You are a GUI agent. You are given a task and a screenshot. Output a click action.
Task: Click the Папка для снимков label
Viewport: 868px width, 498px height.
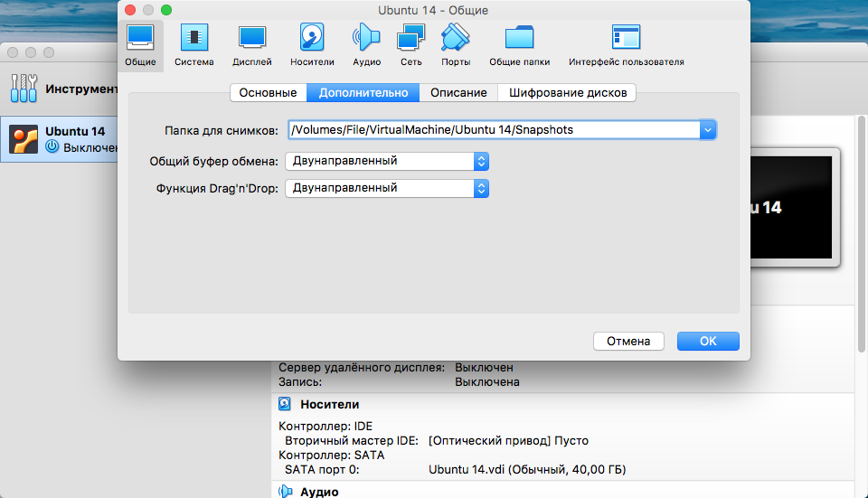[x=222, y=130]
